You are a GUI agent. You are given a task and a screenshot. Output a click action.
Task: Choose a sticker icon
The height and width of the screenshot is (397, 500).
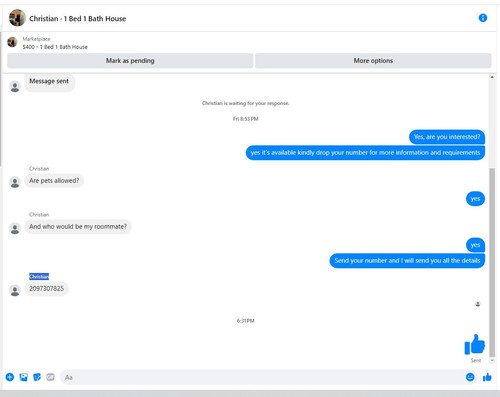[x=37, y=377]
